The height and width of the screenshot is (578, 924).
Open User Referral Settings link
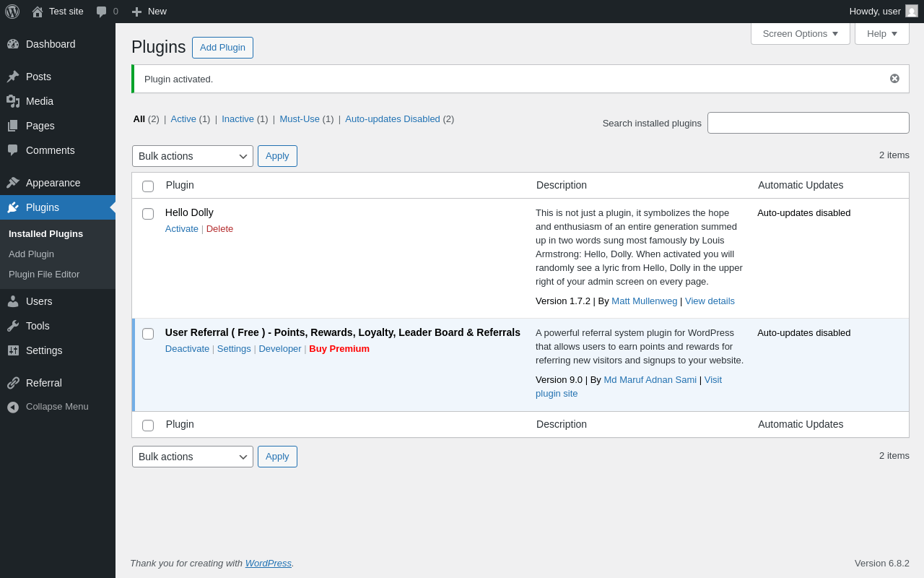pos(234,349)
